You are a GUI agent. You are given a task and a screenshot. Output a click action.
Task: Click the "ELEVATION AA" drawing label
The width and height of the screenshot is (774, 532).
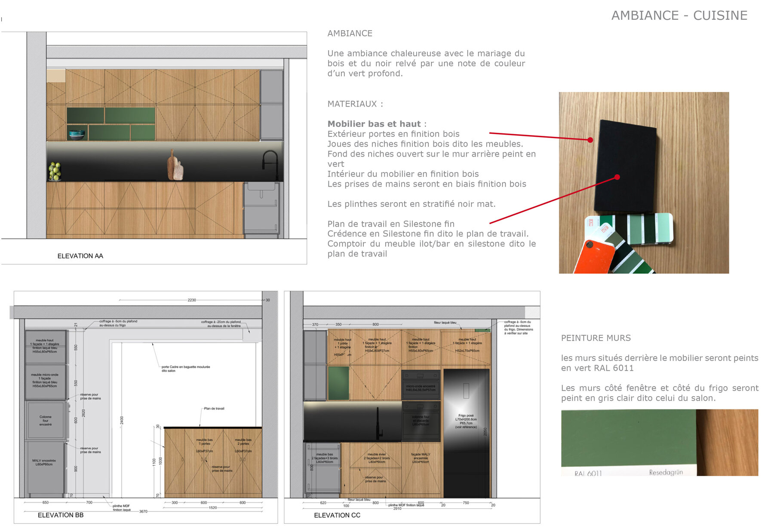[x=80, y=256]
